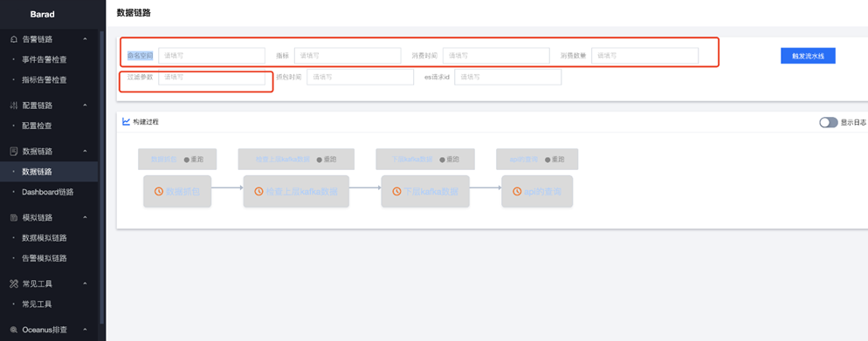Click the 检查上层kafka数据 header label above stage
The height and width of the screenshot is (341, 868).
click(x=283, y=160)
